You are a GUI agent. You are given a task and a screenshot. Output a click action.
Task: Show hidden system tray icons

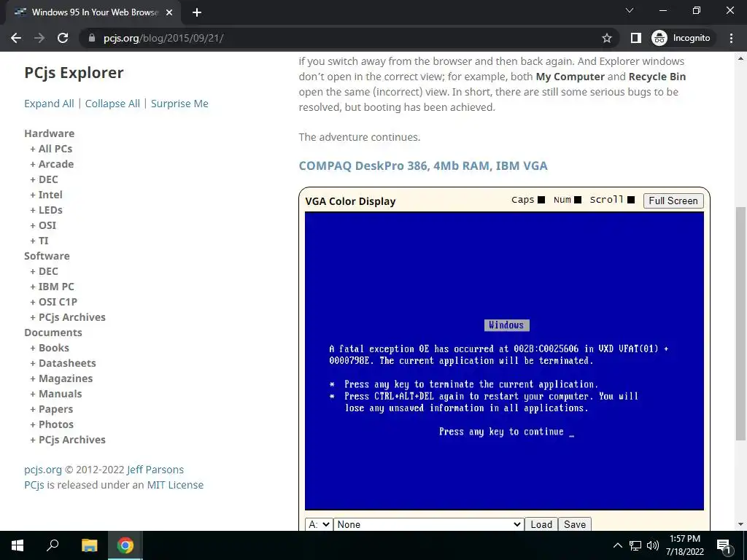[x=617, y=545]
